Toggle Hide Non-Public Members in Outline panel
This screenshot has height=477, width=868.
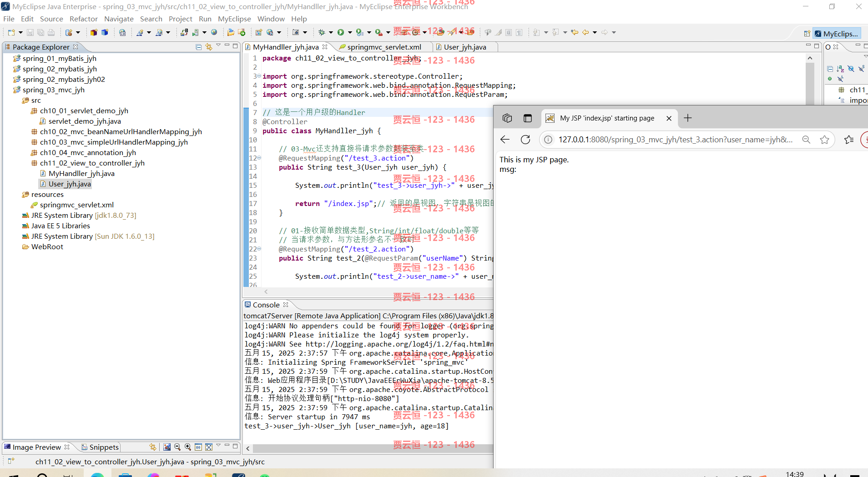point(830,79)
